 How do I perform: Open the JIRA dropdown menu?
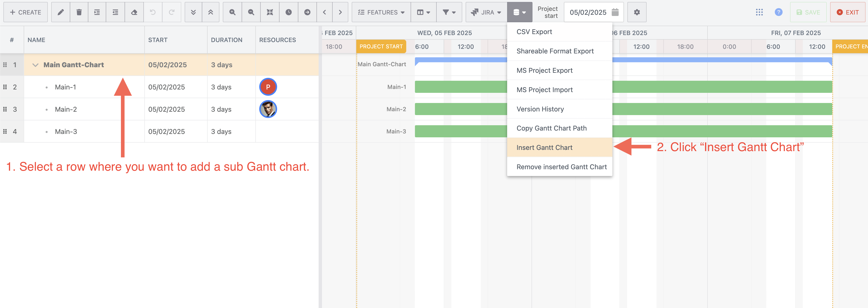486,12
